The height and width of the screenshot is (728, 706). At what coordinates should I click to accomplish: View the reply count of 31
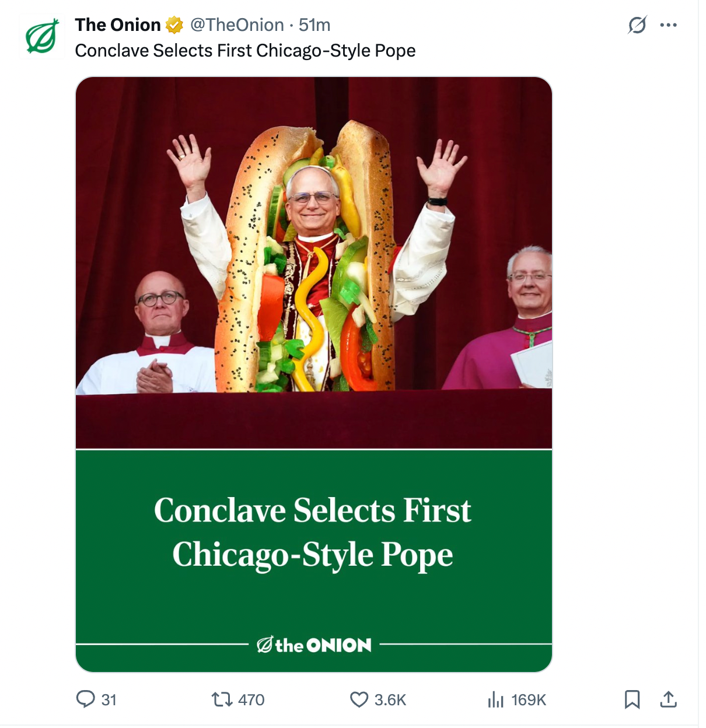click(108, 700)
